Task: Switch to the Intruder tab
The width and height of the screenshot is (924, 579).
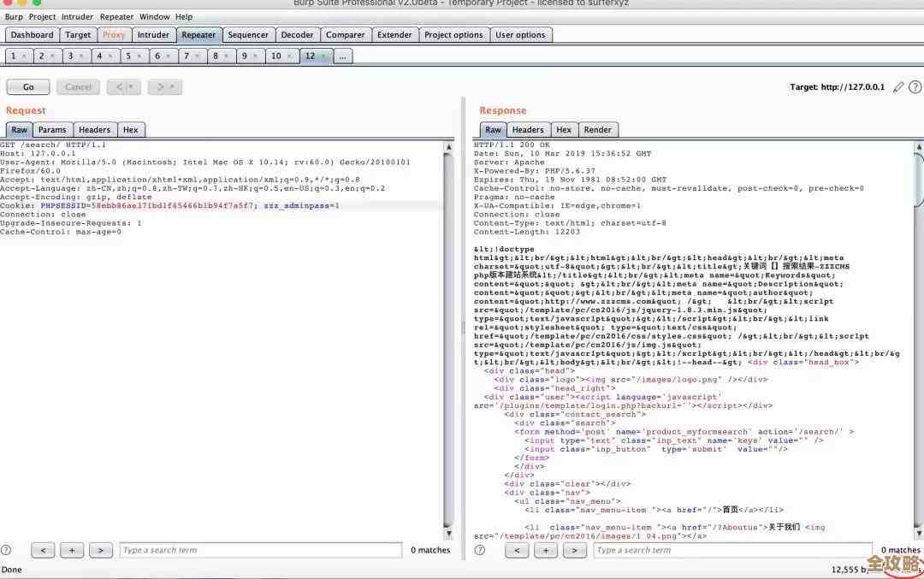Action: (x=153, y=35)
